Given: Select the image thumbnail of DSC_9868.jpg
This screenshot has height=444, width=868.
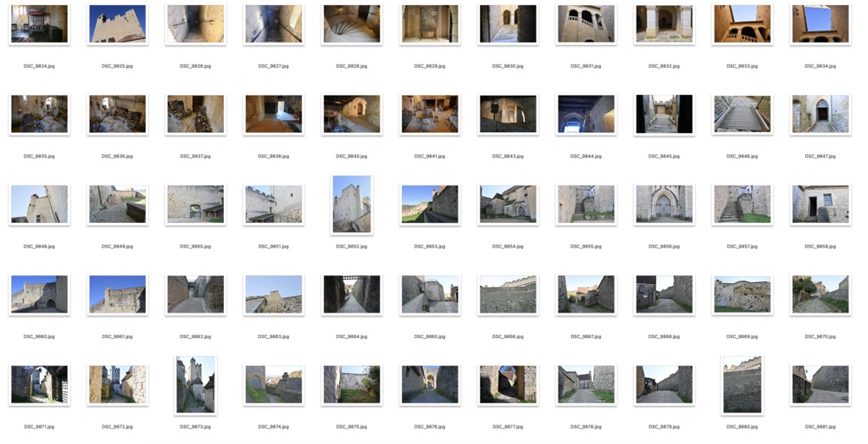Looking at the screenshot, I should [664, 295].
